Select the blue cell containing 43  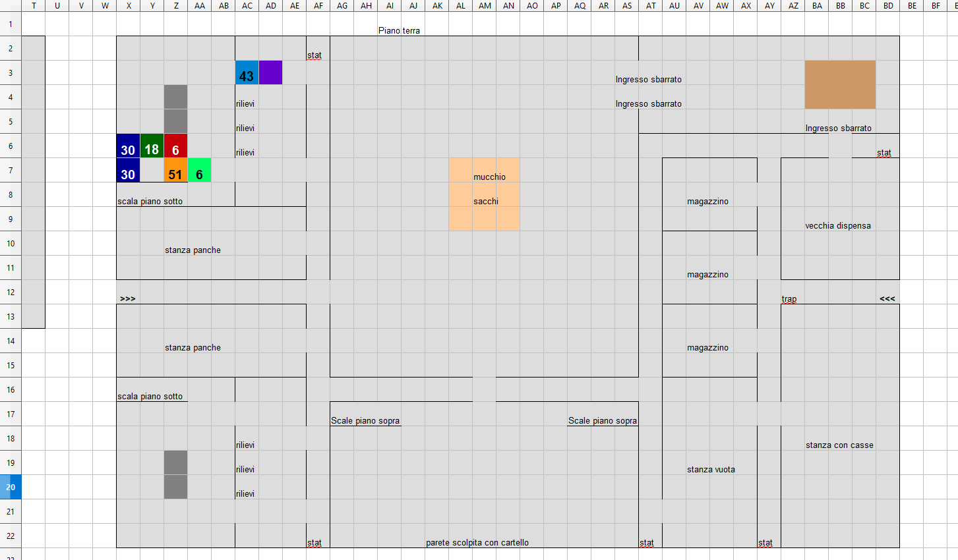[x=247, y=73]
